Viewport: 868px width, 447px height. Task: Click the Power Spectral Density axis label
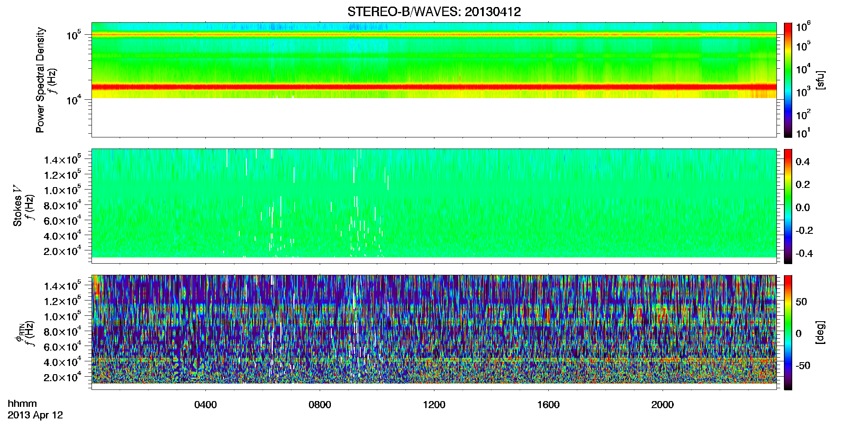coord(41,80)
